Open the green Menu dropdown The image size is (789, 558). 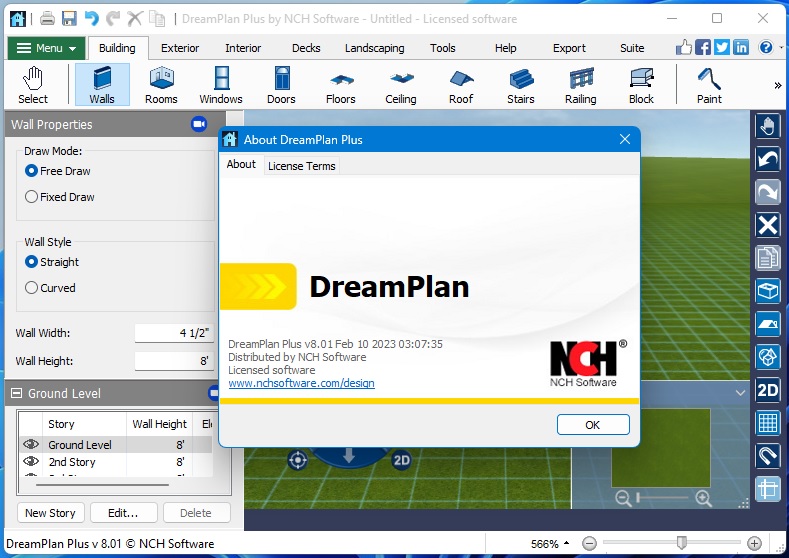click(x=46, y=48)
